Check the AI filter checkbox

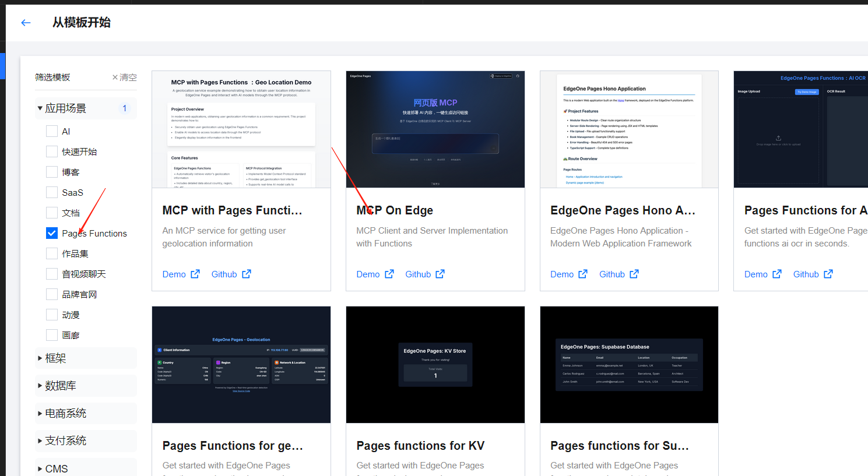[52, 132]
